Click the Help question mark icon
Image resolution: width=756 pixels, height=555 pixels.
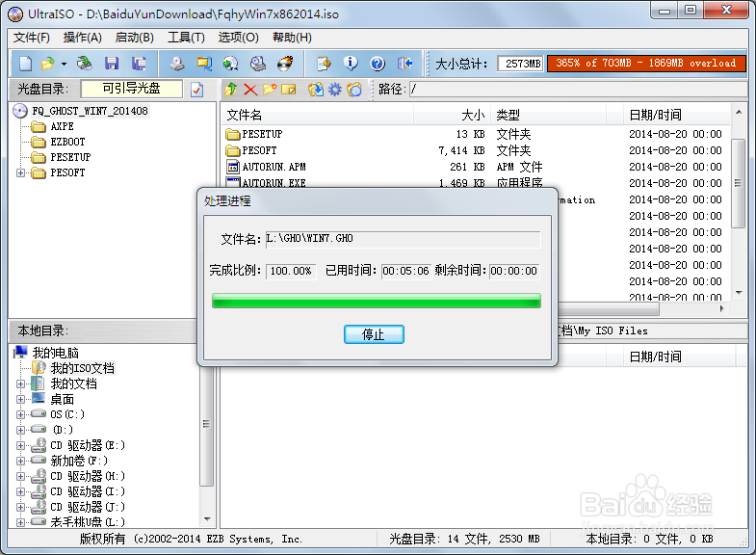point(378,64)
